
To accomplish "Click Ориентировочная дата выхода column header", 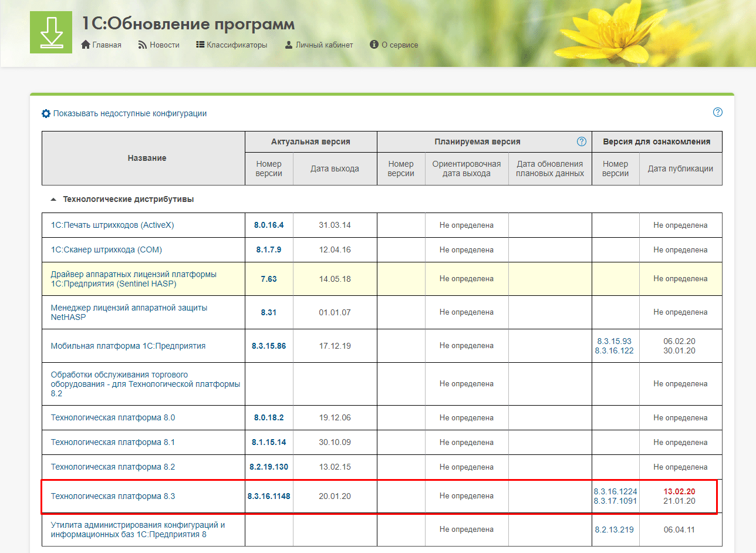I will [x=467, y=168].
